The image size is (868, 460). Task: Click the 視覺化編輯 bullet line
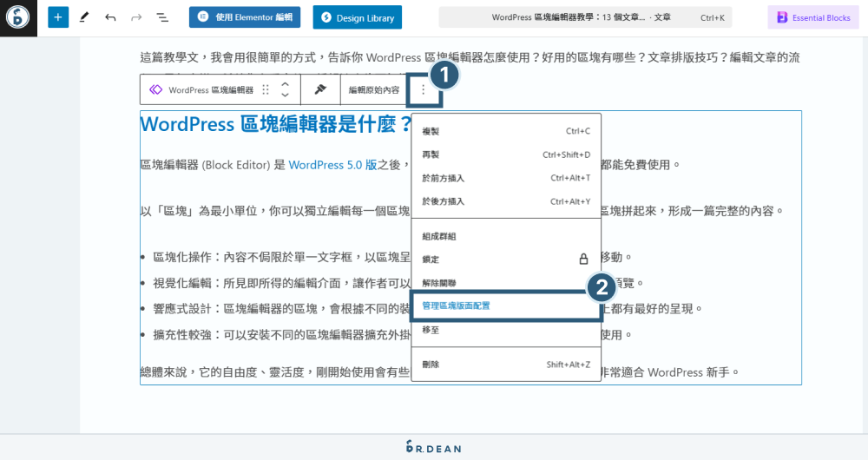pyautogui.click(x=282, y=283)
